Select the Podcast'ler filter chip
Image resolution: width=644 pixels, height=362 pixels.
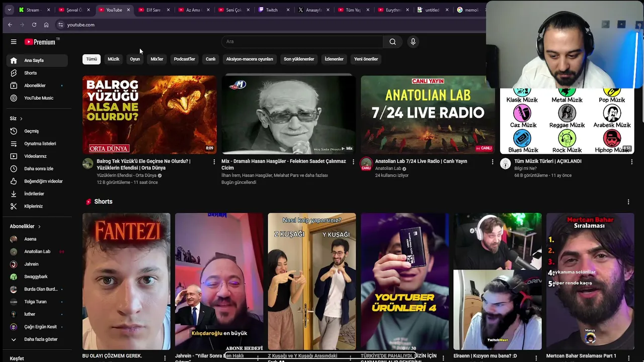(185, 59)
